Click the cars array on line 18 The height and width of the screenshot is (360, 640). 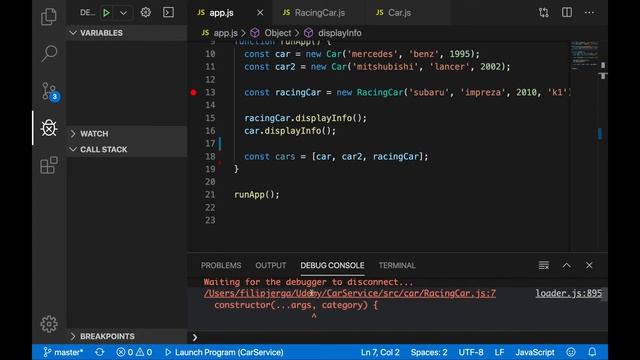click(x=370, y=156)
